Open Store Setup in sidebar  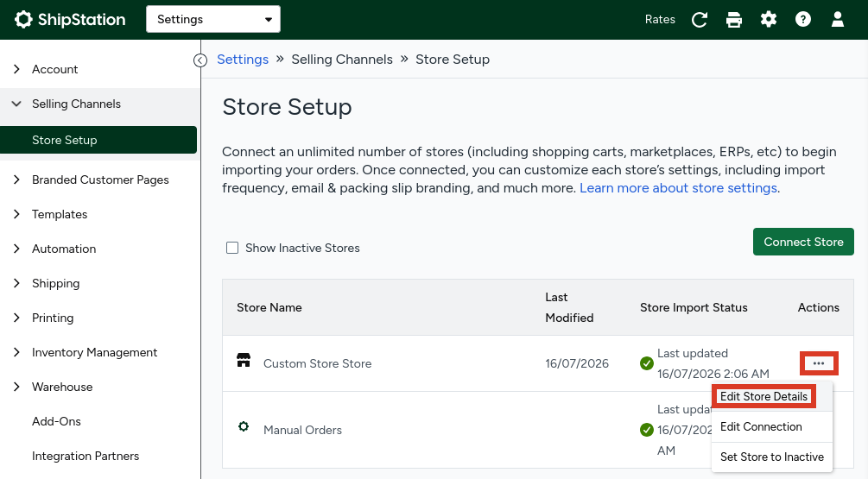point(98,140)
